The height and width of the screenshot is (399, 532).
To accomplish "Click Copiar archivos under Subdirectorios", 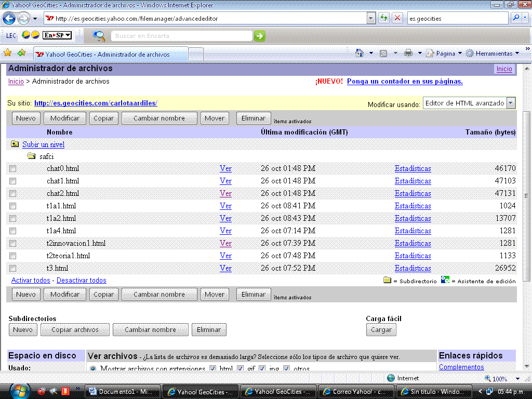I will point(75,329).
